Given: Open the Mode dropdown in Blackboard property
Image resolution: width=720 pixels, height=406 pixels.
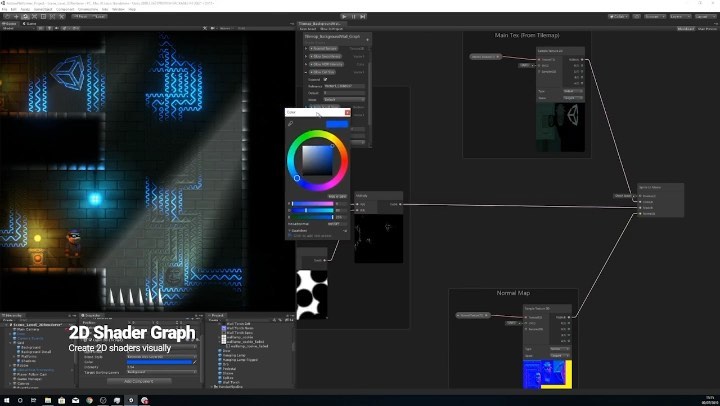Looking at the screenshot, I should point(344,99).
